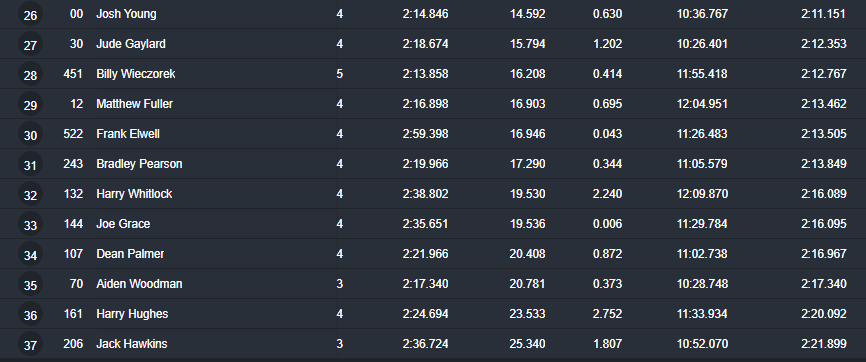Open Billy Wieczorek's result row
The width and height of the screenshot is (866, 362).
[433, 74]
